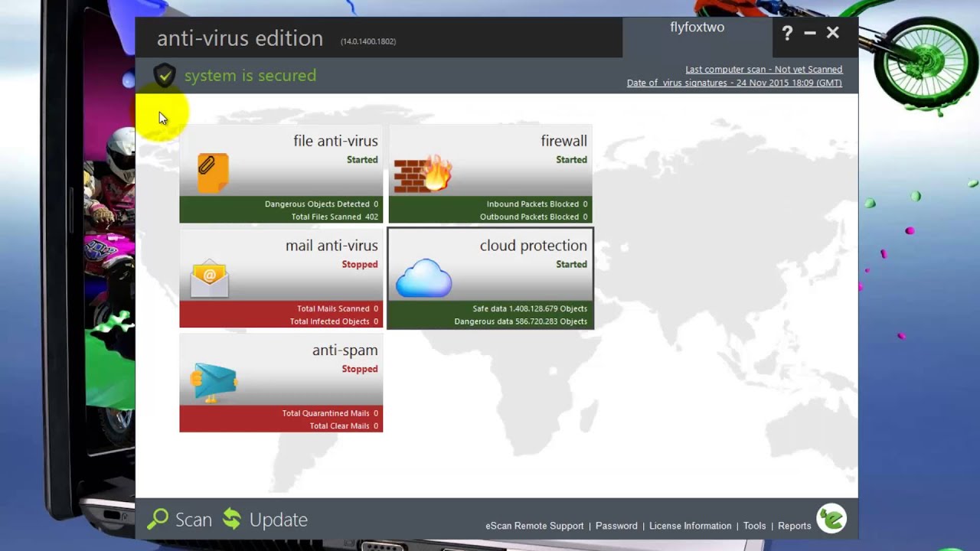980x551 pixels.
Task: Click Total Files Scanned 402 text
Action: [335, 217]
